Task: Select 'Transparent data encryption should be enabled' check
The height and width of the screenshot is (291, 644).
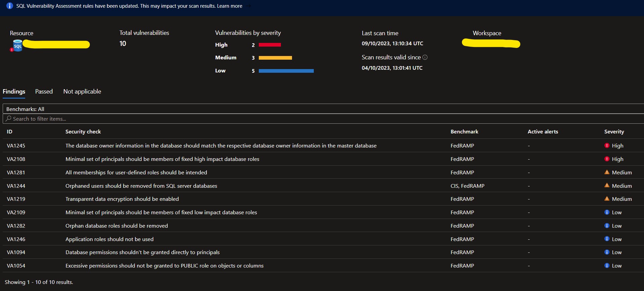Action: click(122, 199)
